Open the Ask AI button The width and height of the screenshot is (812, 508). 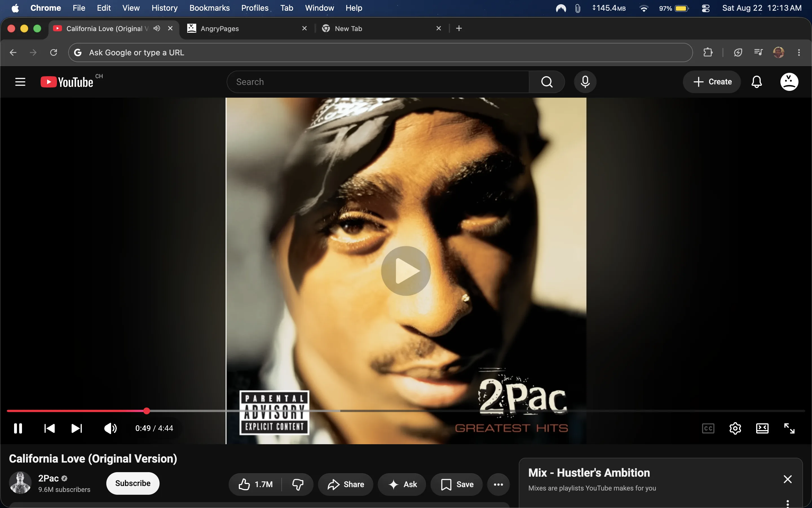pos(402,484)
